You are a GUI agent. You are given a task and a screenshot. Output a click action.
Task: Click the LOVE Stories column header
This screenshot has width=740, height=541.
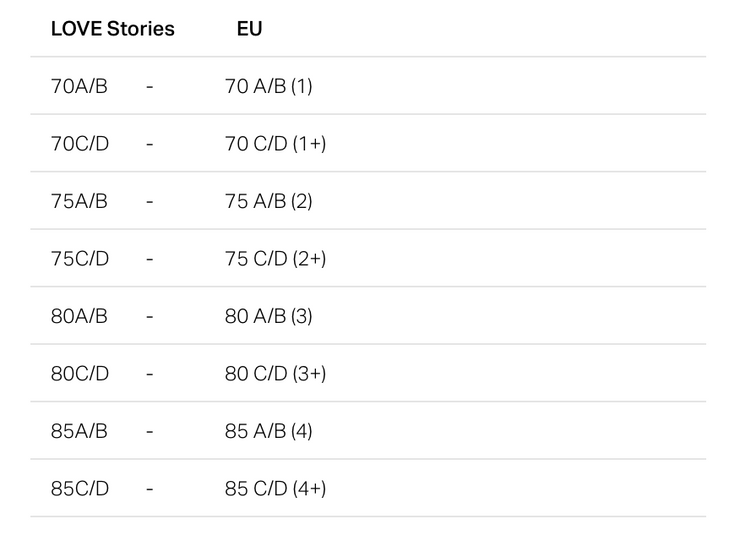coord(113,29)
